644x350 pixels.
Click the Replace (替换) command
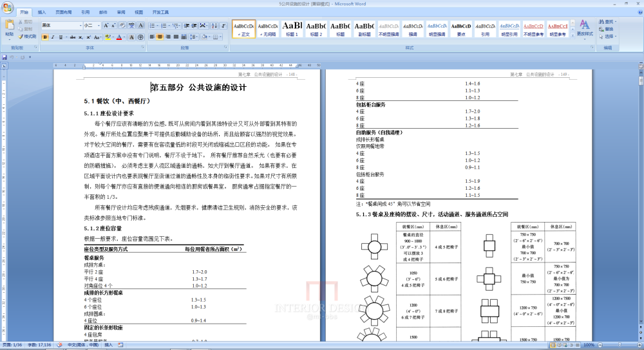(607, 29)
